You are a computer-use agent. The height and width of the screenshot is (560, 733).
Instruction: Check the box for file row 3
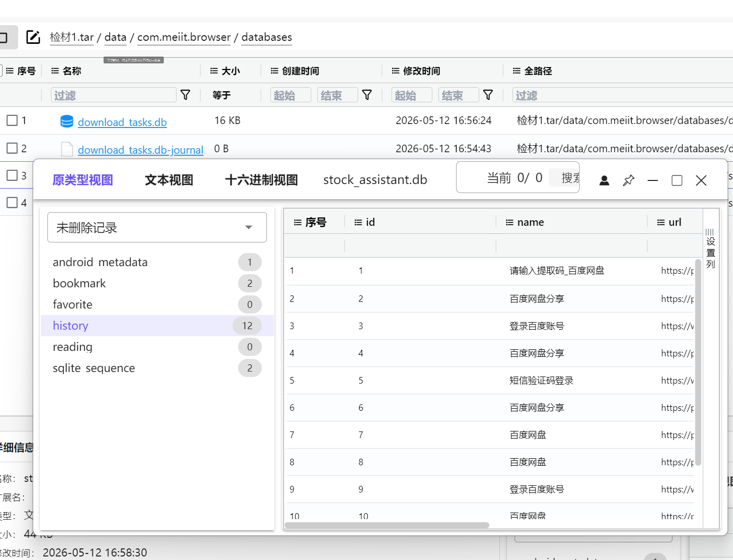coord(12,175)
